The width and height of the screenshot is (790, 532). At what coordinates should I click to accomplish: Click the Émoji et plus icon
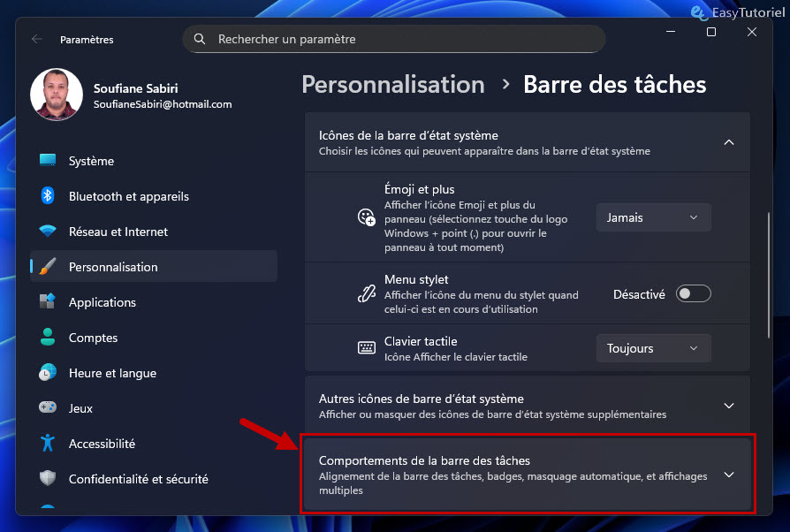pyautogui.click(x=366, y=217)
